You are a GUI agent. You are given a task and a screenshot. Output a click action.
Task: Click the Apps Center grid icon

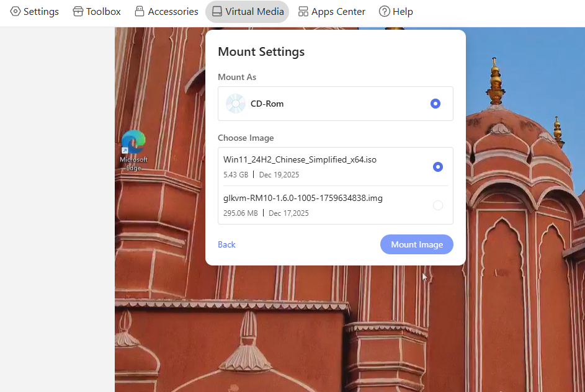(302, 11)
